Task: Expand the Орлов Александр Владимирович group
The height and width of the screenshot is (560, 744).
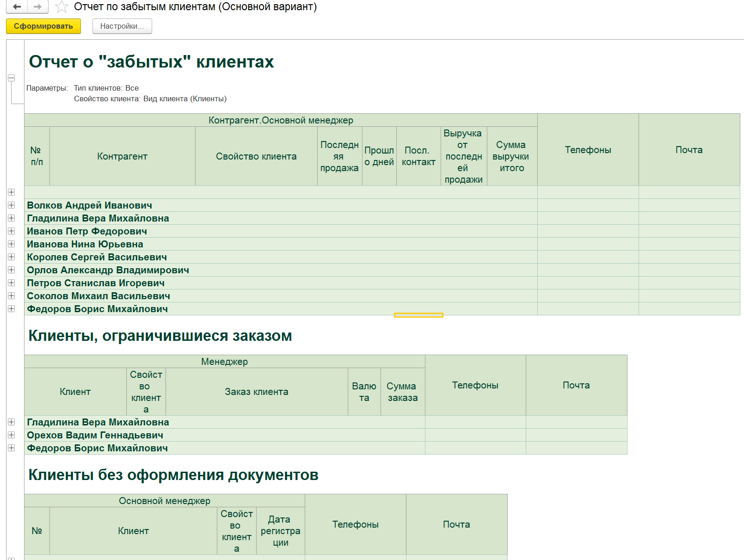Action: (12, 270)
